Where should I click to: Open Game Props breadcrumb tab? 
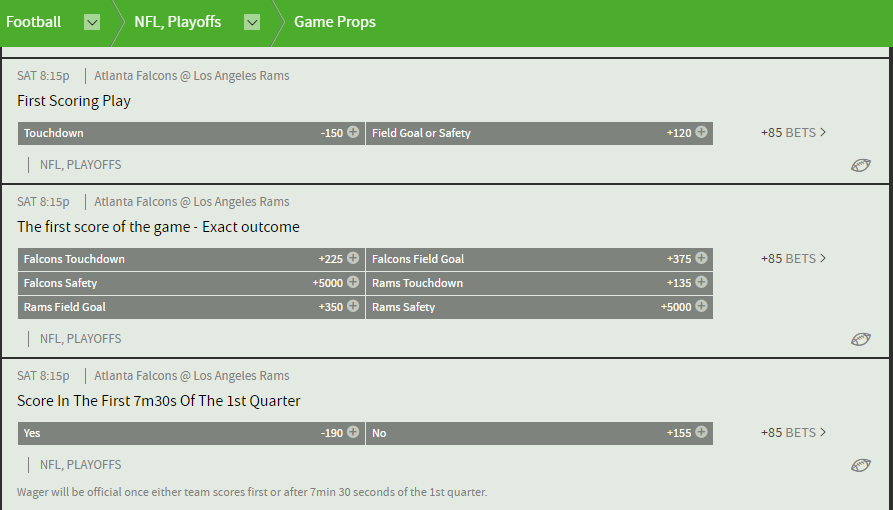(x=335, y=22)
